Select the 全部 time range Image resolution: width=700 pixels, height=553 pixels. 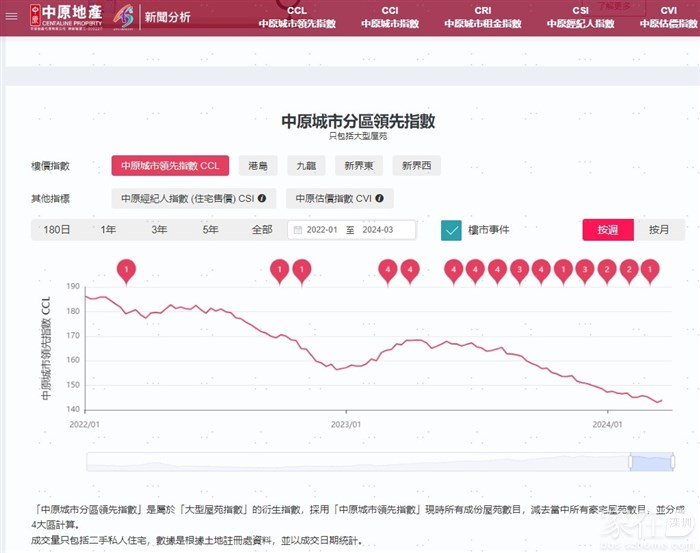[262, 230]
